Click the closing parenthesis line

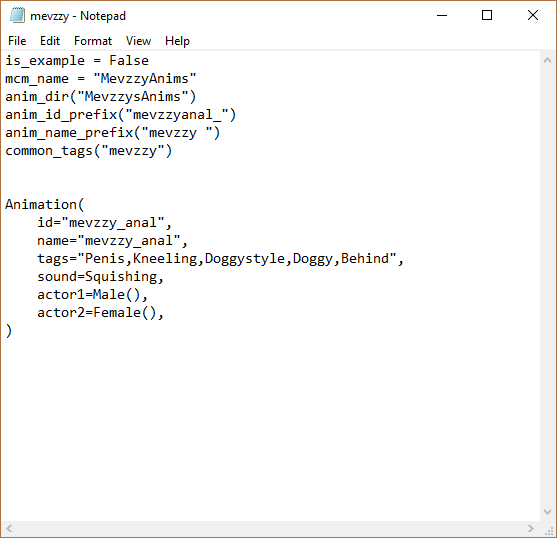(9, 331)
